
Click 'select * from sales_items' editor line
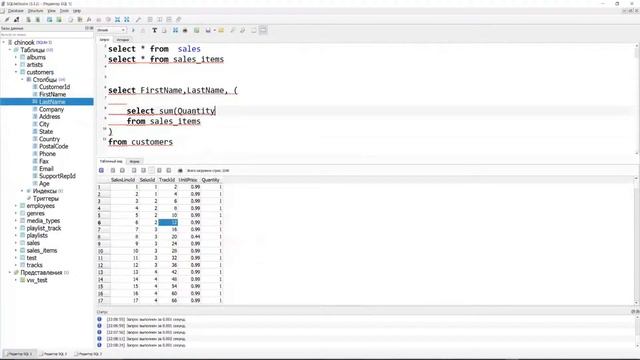(166, 60)
